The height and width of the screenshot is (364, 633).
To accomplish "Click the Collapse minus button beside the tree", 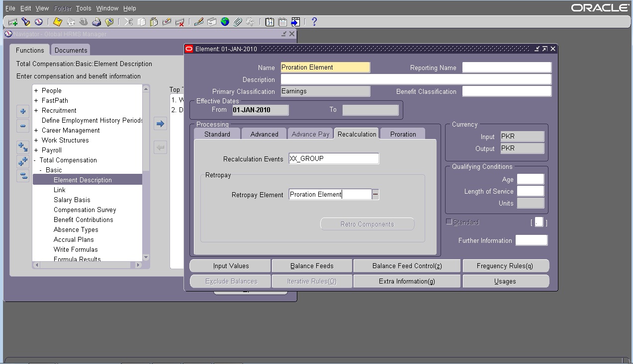I will click(23, 126).
